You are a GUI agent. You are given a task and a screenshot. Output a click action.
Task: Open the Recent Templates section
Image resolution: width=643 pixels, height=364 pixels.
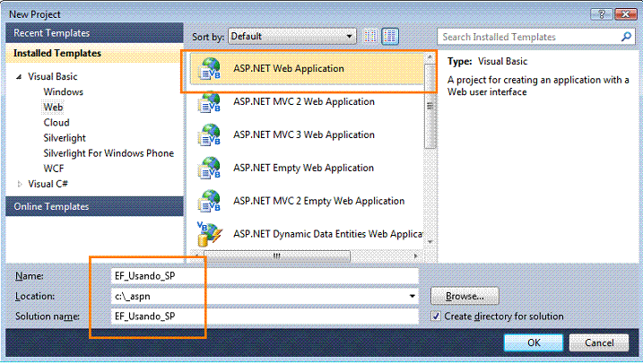pos(94,33)
